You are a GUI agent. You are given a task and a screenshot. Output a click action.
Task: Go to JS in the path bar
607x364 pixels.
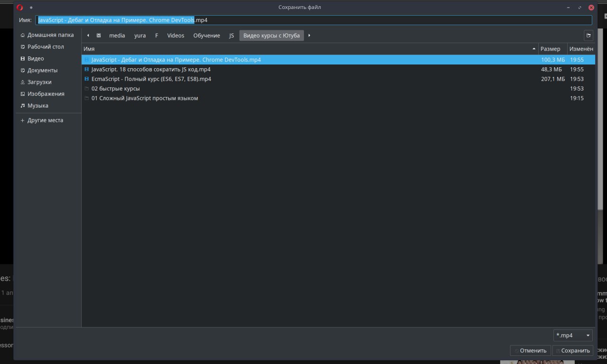(231, 36)
